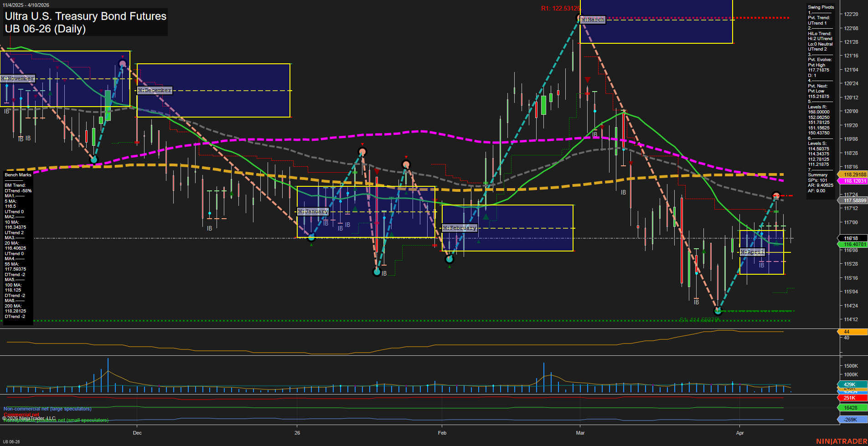The height and width of the screenshot is (446, 868).
Task: Click the M:December monthly range label
Action: (x=155, y=91)
